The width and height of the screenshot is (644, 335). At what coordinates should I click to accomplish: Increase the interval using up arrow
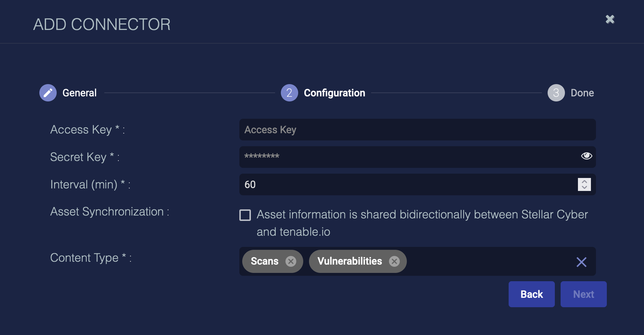click(x=584, y=181)
